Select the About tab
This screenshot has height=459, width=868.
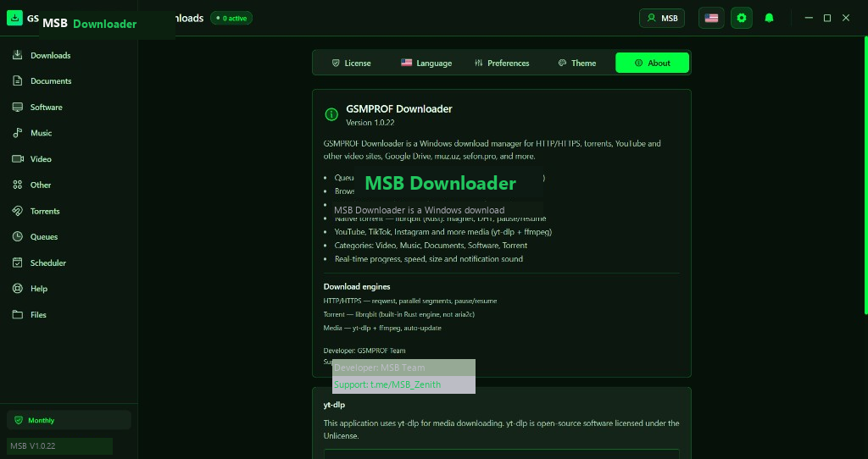[x=652, y=63]
